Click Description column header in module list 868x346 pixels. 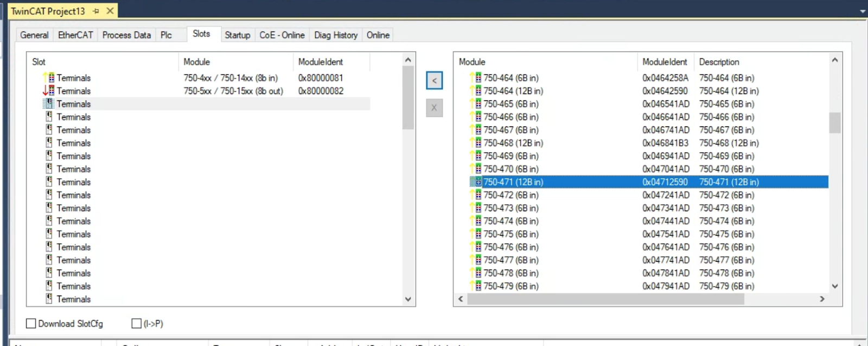pos(761,62)
